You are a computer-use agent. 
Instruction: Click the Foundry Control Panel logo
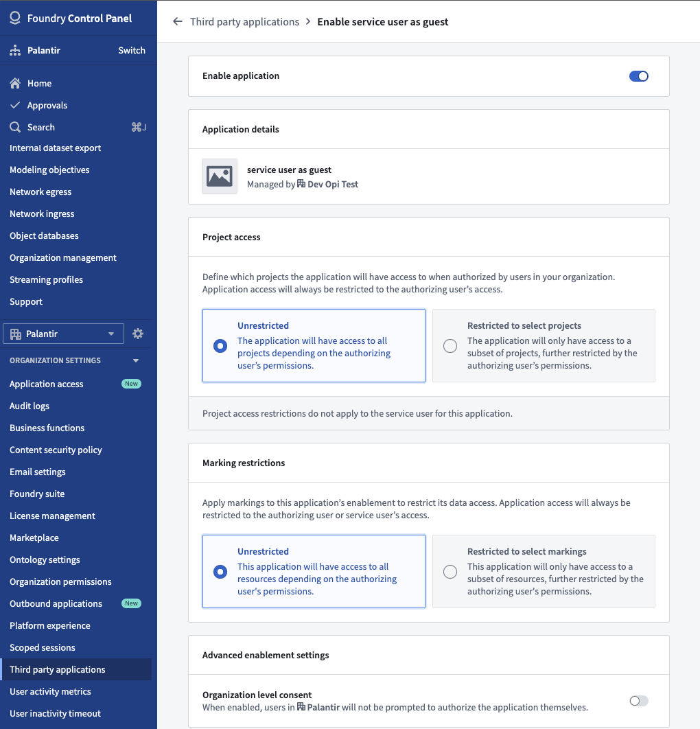(x=15, y=19)
